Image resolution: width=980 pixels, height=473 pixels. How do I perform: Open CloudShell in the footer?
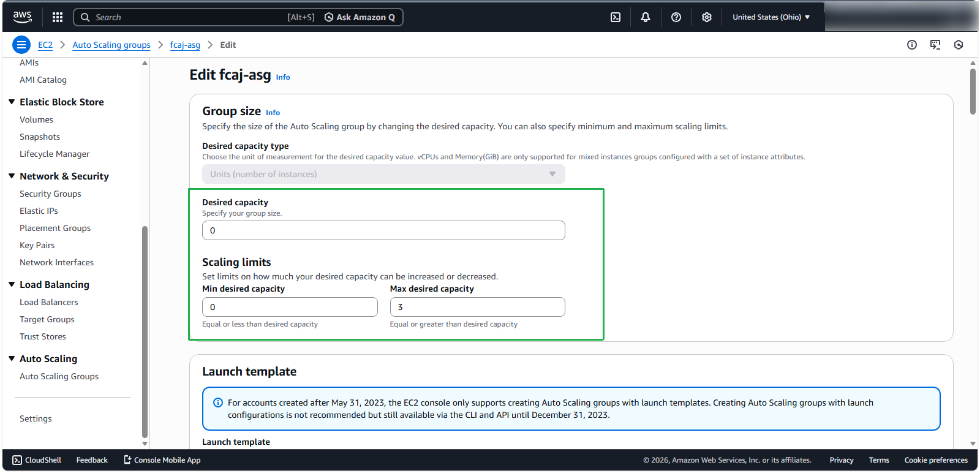37,460
